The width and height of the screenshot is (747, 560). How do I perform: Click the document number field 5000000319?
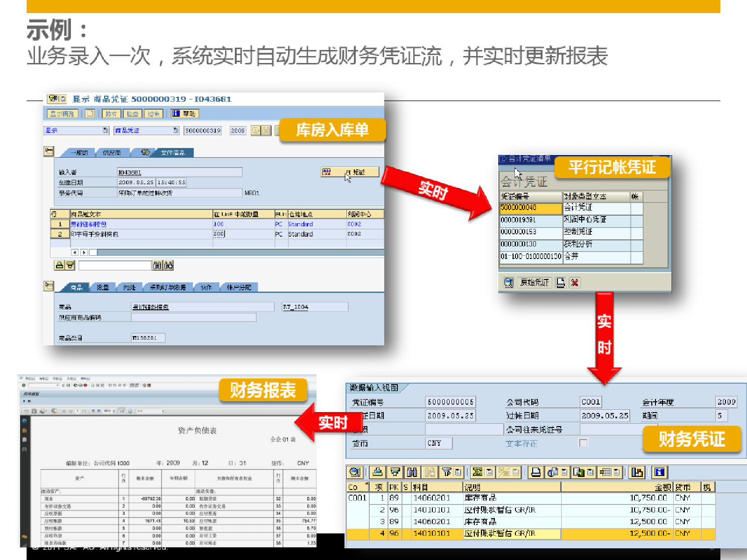coord(203,131)
